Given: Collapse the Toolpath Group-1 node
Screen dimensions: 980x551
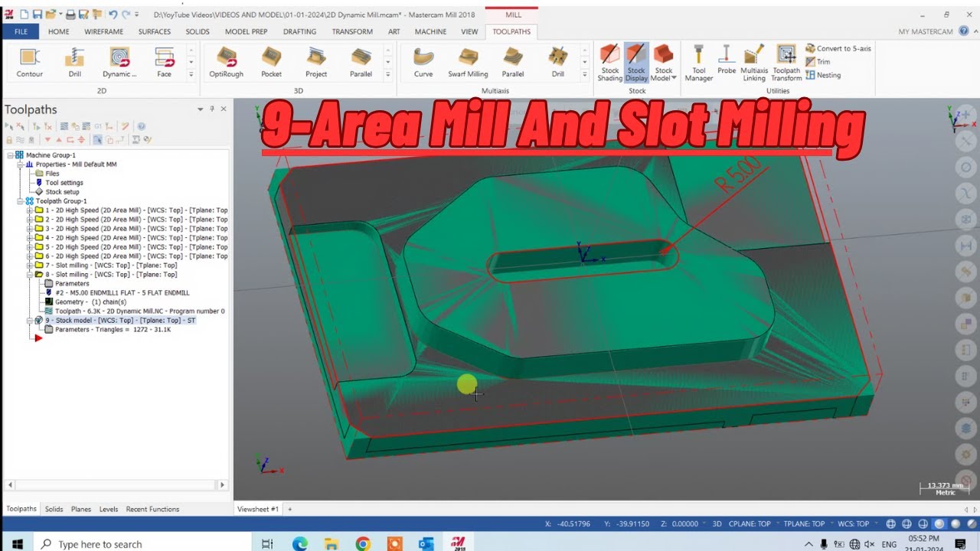Looking at the screenshot, I should click(21, 201).
